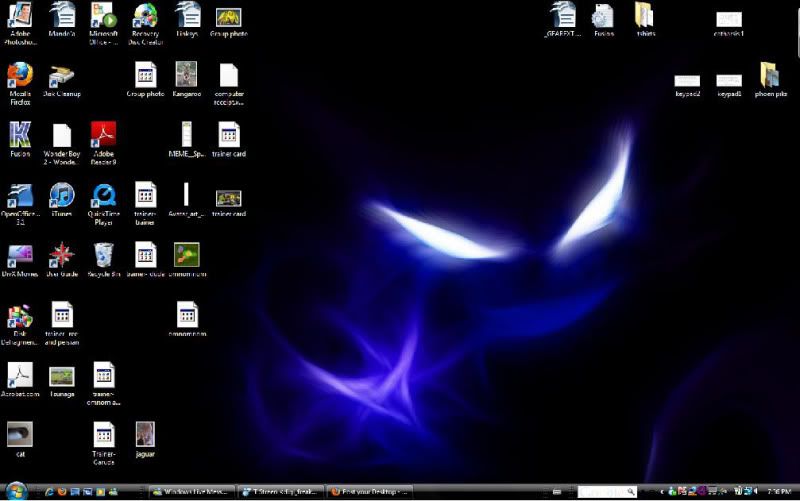This screenshot has width=800, height=501.
Task: Select the cat image icon
Action: (20, 434)
